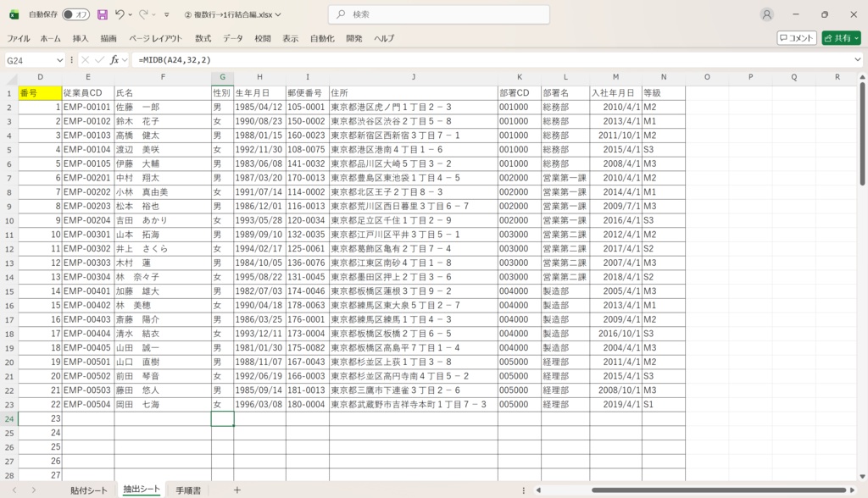The image size is (868, 498).
Task: Click the 共有 button
Action: [841, 38]
